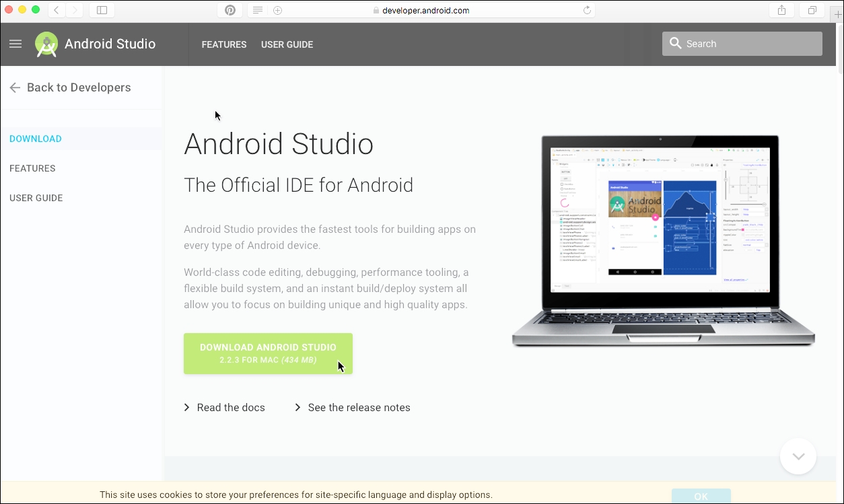Viewport: 844px width, 504px height.
Task: Open Safari Reader view icon
Action: 257,10
